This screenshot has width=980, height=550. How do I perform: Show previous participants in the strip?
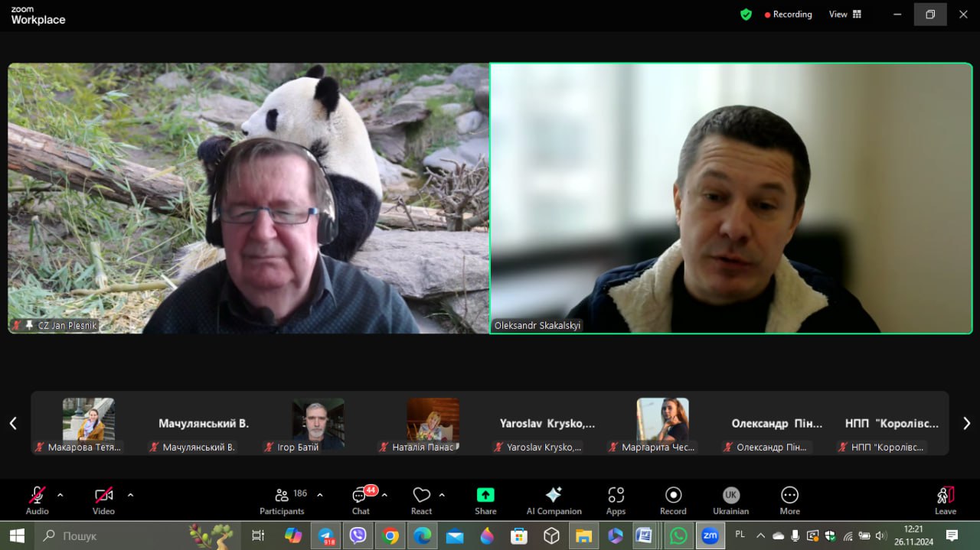tap(13, 423)
